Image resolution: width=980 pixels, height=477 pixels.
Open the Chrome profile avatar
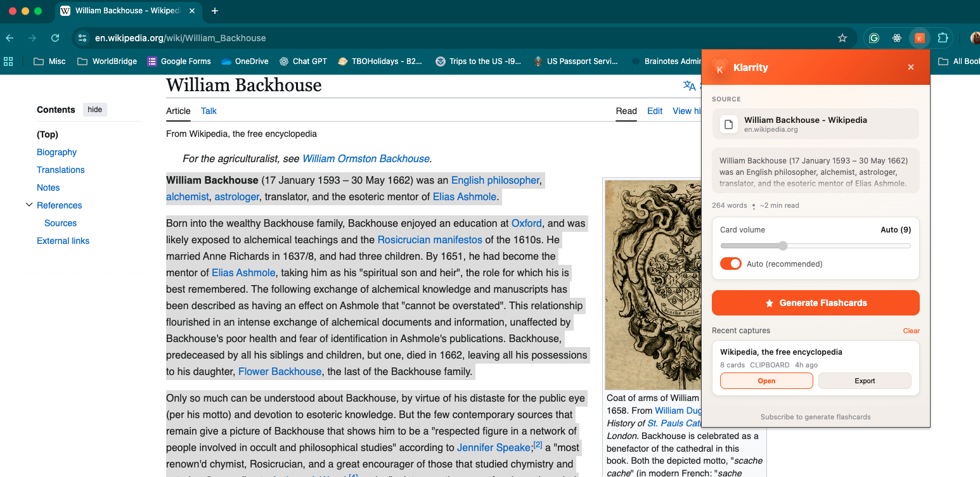tap(975, 38)
